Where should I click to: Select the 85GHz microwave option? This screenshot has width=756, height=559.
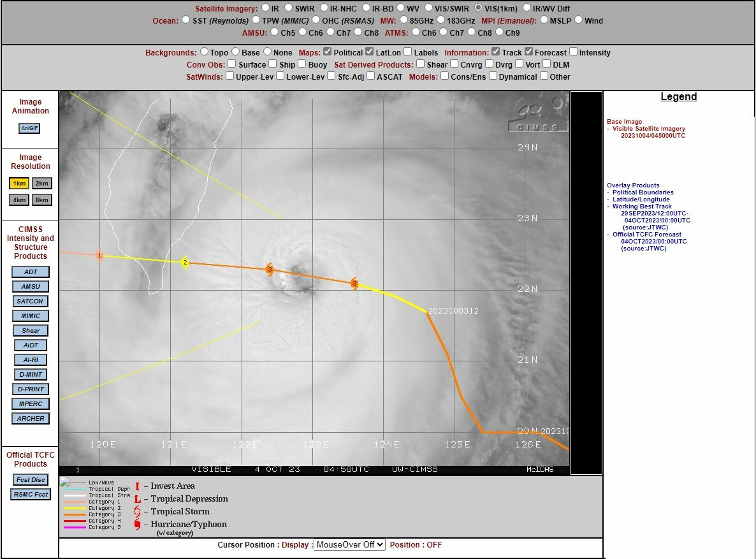click(x=403, y=20)
